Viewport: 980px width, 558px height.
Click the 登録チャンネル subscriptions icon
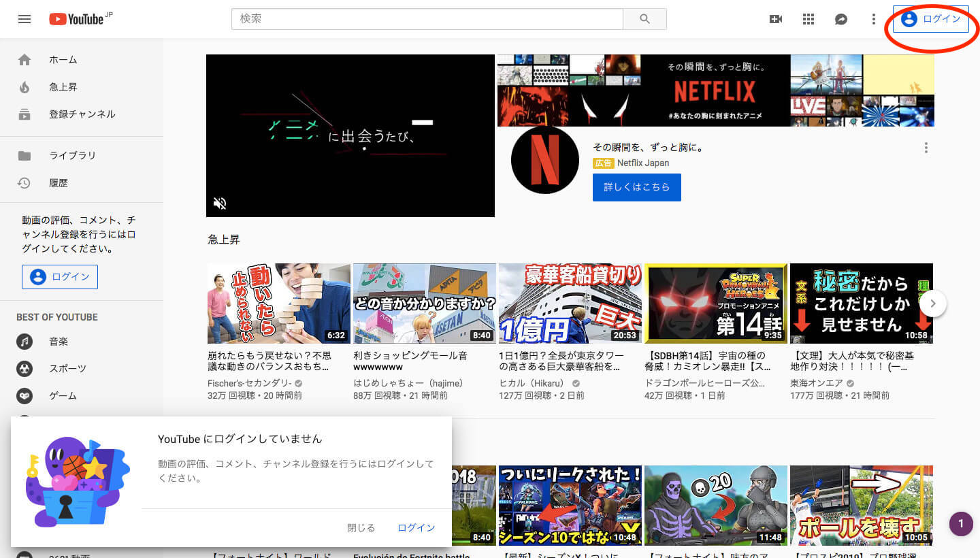click(x=24, y=114)
